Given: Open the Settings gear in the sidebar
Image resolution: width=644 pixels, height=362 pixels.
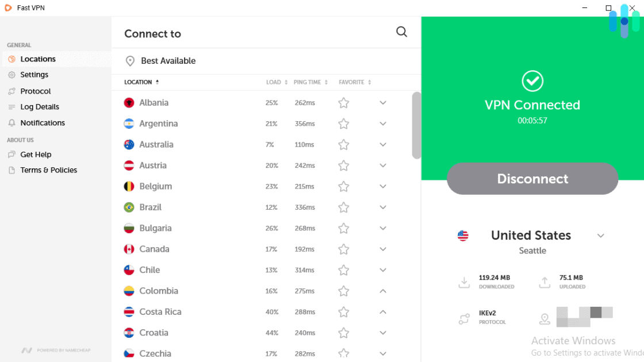Looking at the screenshot, I should pyautogui.click(x=13, y=75).
